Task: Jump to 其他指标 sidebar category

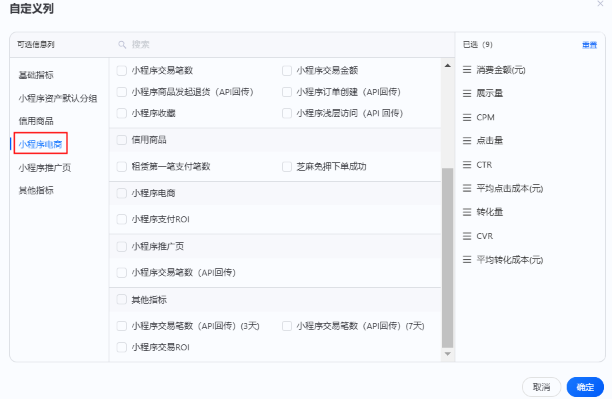Action: (x=36, y=191)
